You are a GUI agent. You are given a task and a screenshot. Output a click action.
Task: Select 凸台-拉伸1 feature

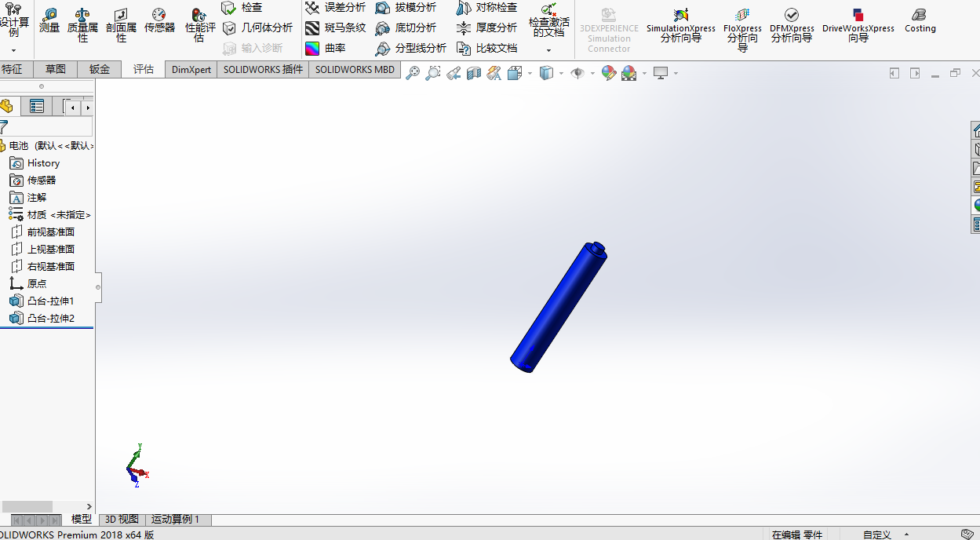pos(42,301)
